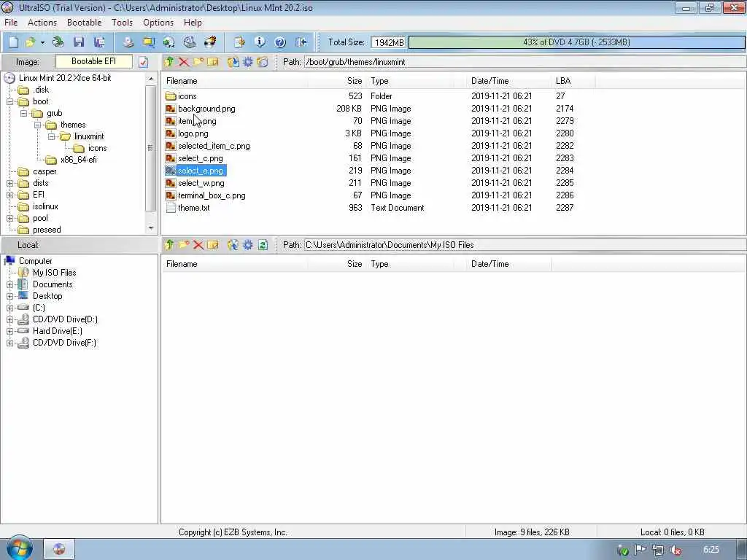The image size is (747, 560).
Task: Create a new ISO with the New icon
Action: click(x=13, y=42)
